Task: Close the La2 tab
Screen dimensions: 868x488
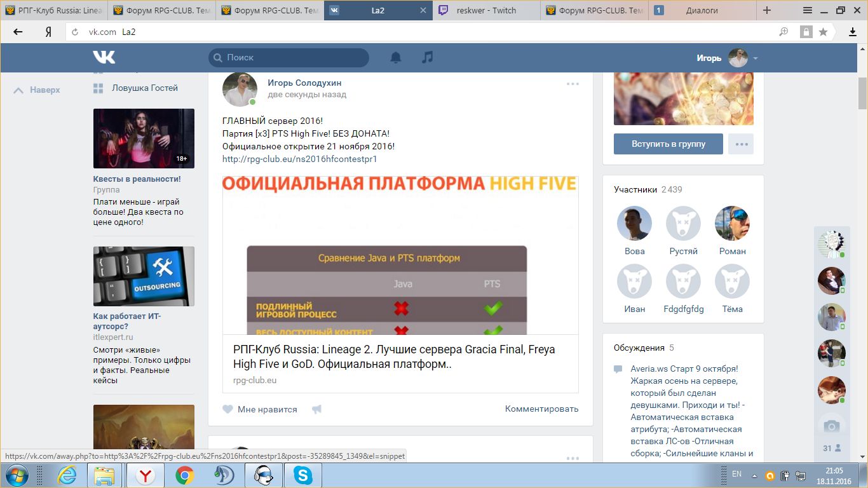Action: 423,11
